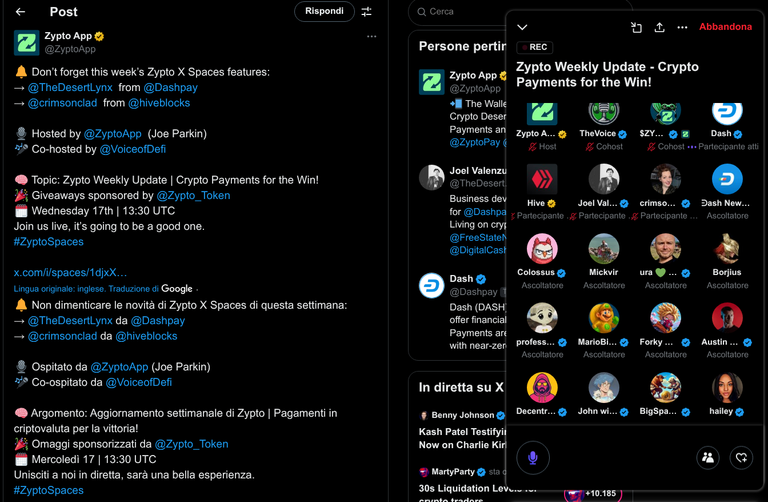The width and height of the screenshot is (768, 502).
Task: Select Forky listener avatar
Action: [665, 318]
